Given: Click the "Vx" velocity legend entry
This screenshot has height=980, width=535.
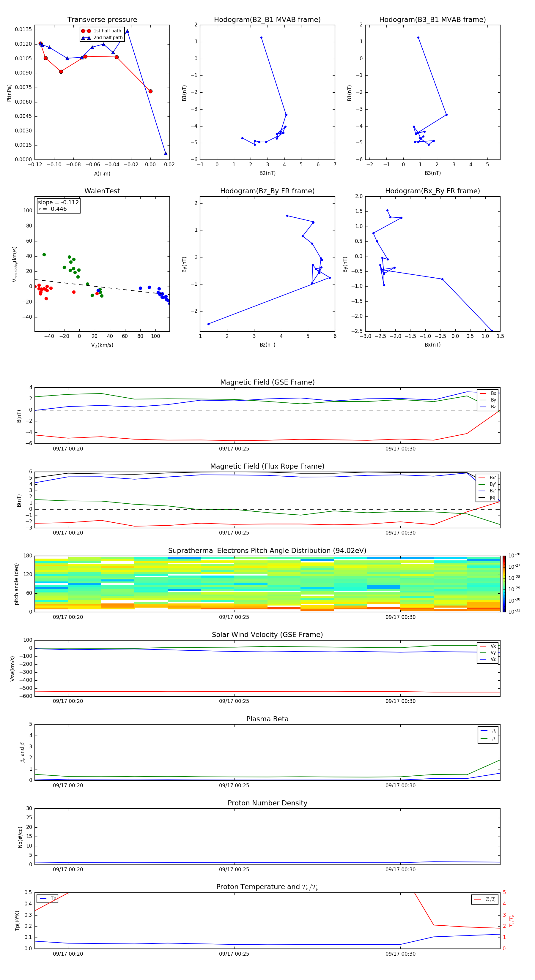Looking at the screenshot, I should click(488, 646).
